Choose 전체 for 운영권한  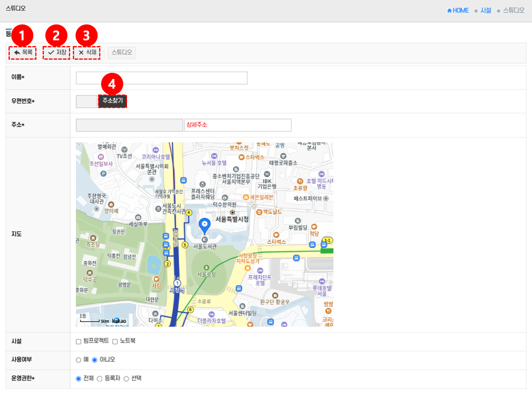79,379
